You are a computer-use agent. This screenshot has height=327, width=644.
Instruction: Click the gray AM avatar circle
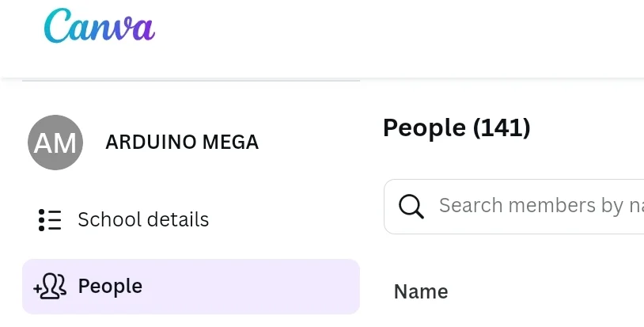(x=55, y=143)
